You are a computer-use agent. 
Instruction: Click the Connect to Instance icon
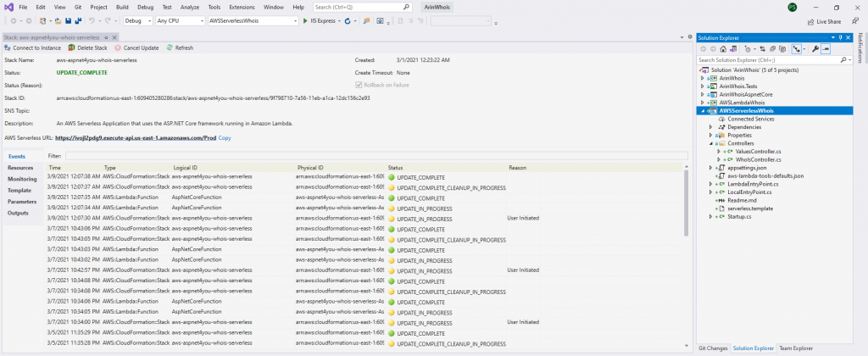pos(8,48)
